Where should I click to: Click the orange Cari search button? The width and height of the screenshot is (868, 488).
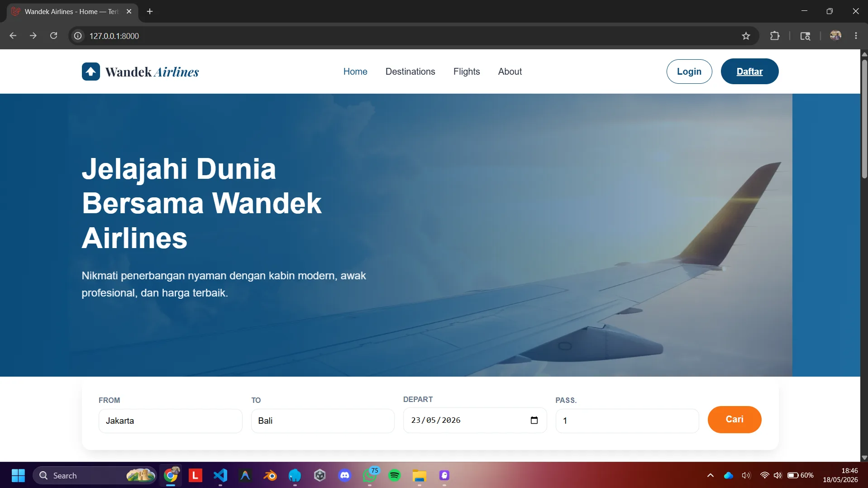click(734, 419)
